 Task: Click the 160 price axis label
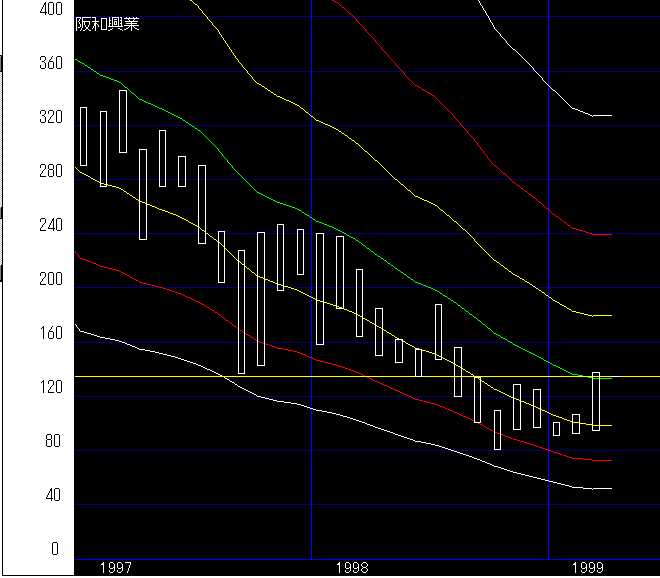[x=50, y=333]
